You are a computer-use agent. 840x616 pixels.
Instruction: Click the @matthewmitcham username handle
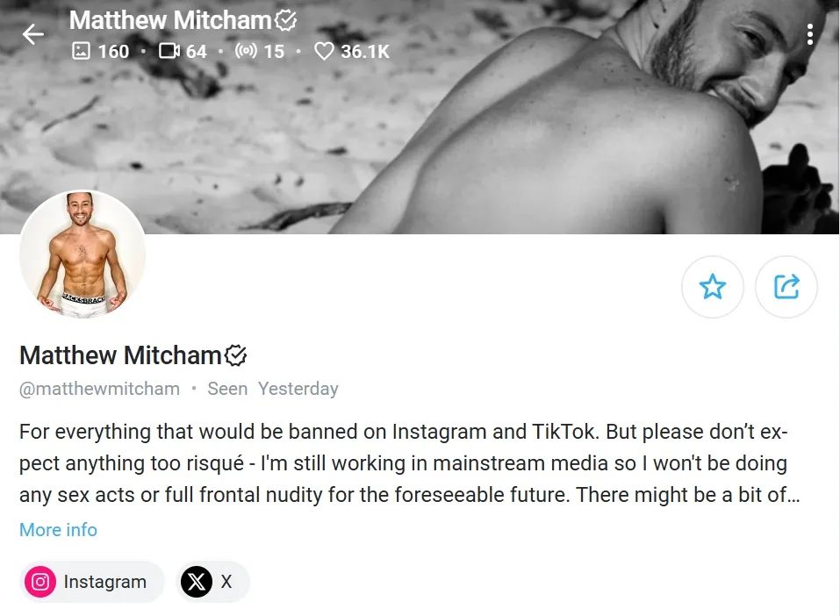point(99,389)
